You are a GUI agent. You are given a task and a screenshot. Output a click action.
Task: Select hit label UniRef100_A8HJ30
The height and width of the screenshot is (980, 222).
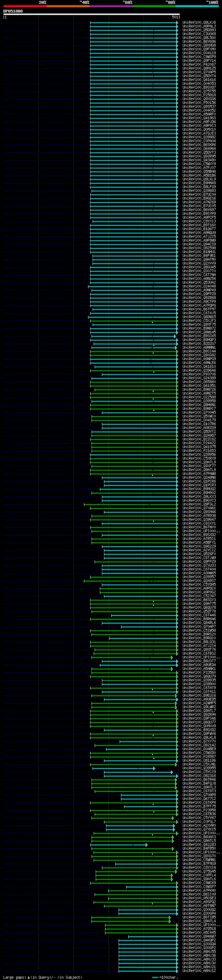pos(199,963)
